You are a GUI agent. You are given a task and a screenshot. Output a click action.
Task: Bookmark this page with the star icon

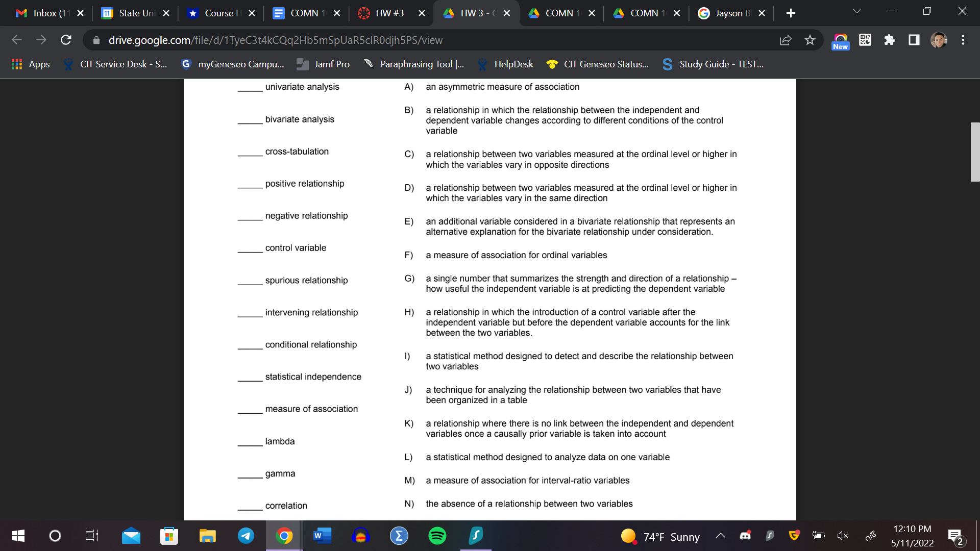(x=810, y=40)
